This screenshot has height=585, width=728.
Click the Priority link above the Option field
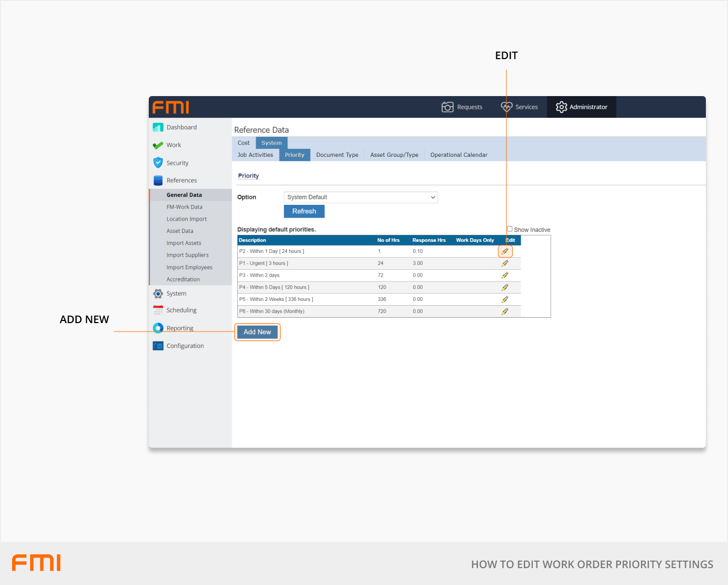coord(248,175)
